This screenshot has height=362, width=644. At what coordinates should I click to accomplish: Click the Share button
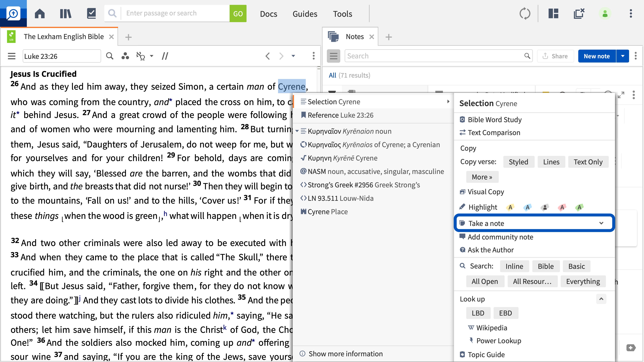click(x=555, y=56)
